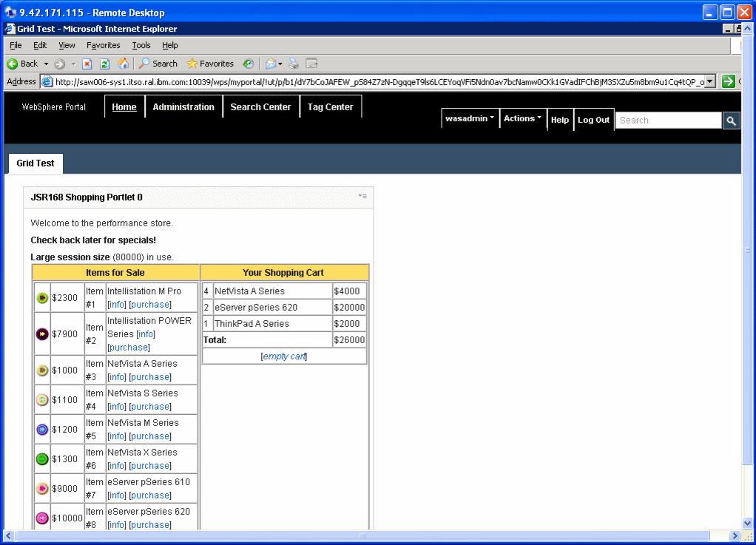This screenshot has height=545, width=756.
Task: Open the Tag Center tab
Action: pos(330,107)
